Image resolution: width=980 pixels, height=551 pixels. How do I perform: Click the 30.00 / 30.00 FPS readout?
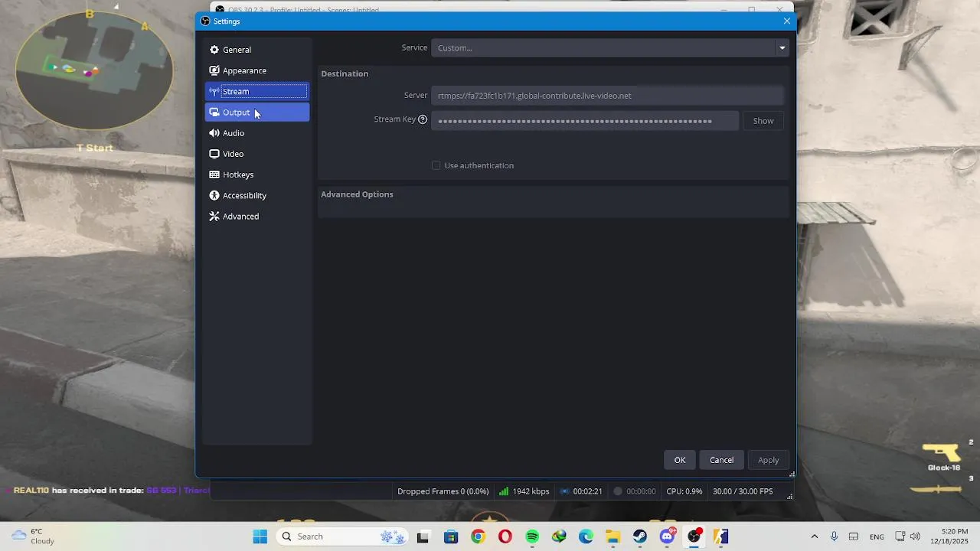(x=743, y=491)
